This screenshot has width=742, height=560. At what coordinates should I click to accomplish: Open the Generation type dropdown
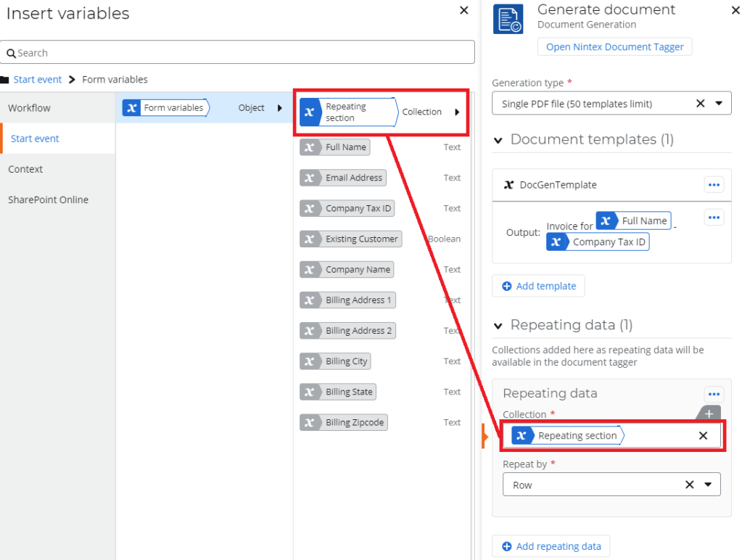(719, 104)
